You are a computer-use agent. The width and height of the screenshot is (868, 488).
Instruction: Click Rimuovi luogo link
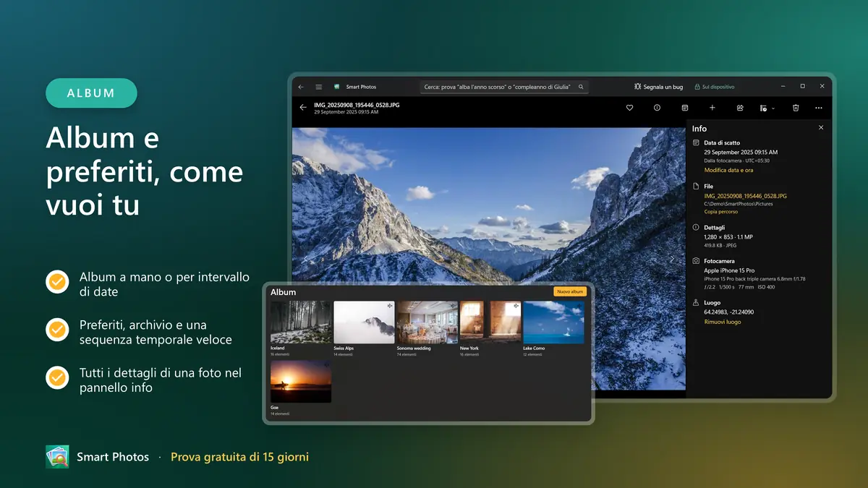point(723,322)
